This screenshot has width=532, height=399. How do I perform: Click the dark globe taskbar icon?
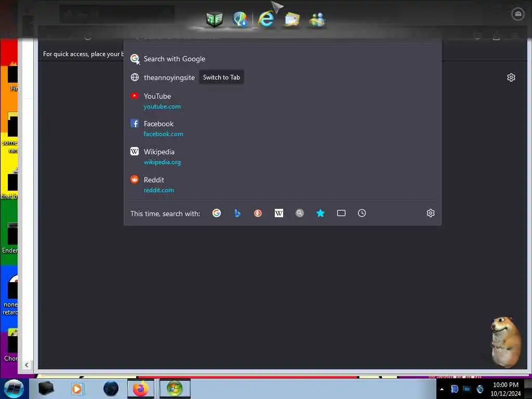point(111,389)
